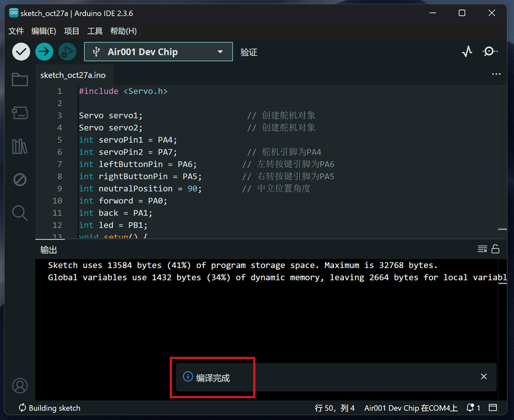Viewport: 514px width, 420px height.
Task: Click the 输出 panel title
Action: tap(49, 250)
